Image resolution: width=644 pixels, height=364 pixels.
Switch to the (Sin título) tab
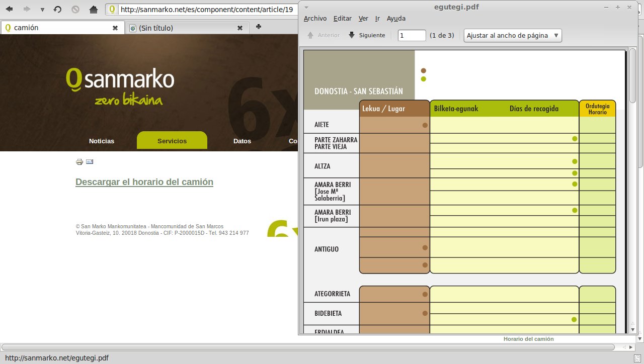click(181, 28)
